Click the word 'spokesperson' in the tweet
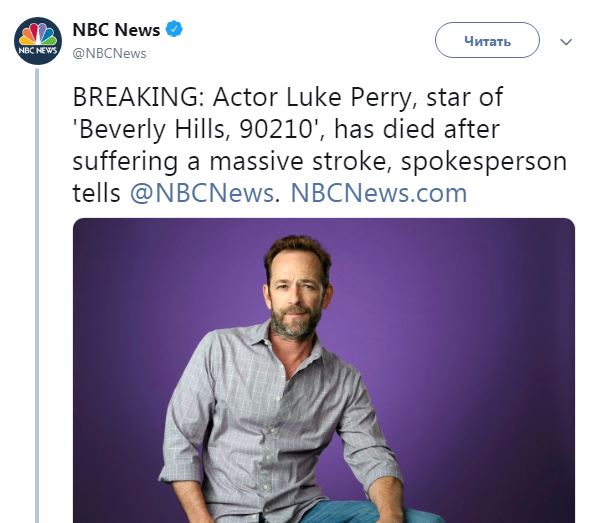This screenshot has width=604, height=523. point(484,161)
